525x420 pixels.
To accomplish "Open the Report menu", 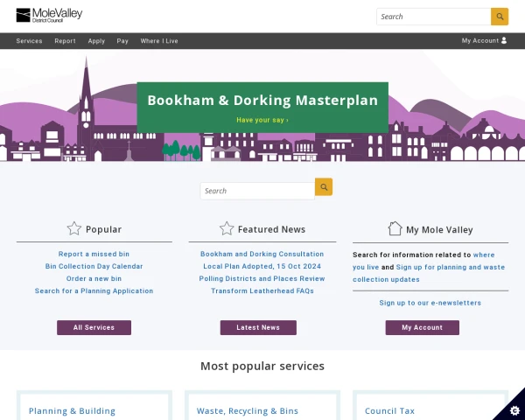I will (65, 41).
